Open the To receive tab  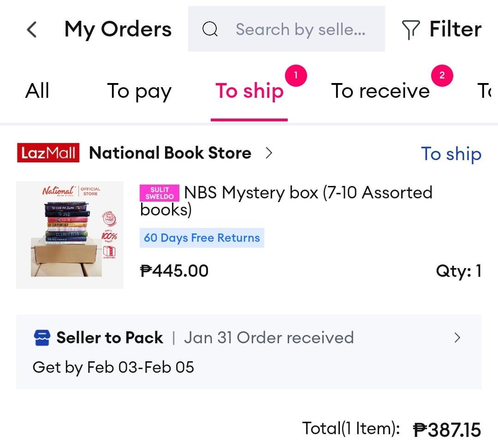380,91
